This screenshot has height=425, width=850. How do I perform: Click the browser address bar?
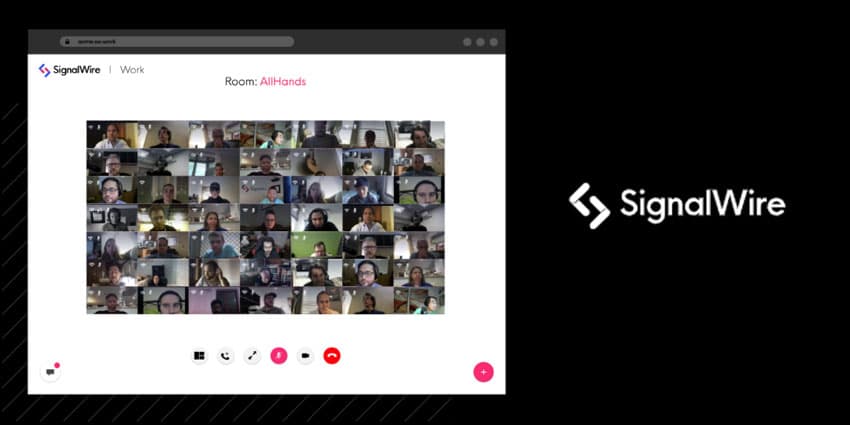click(177, 42)
